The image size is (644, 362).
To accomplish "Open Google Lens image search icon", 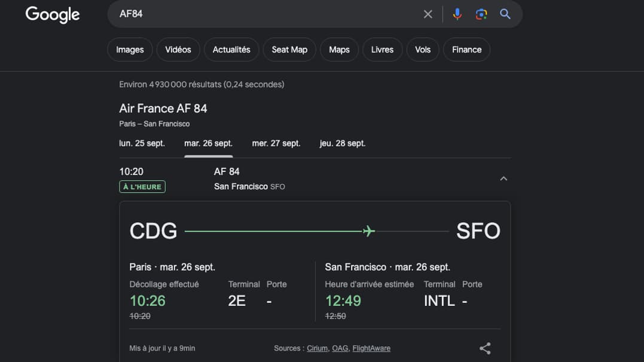I will point(481,14).
